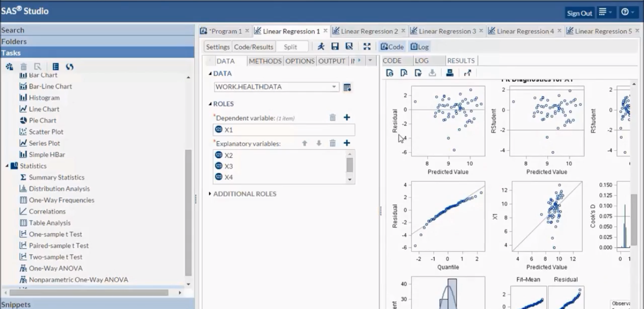
Task: Click the explanatory variables list scrollbar
Action: tap(350, 165)
